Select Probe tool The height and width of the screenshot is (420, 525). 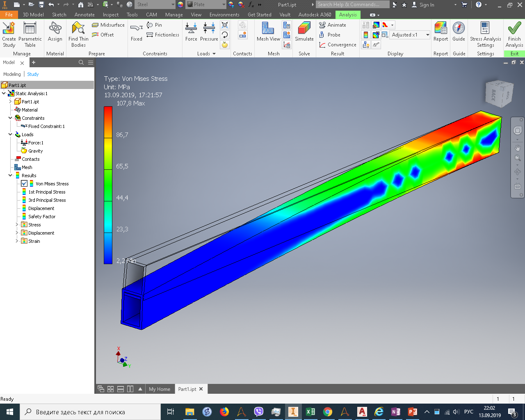click(330, 35)
